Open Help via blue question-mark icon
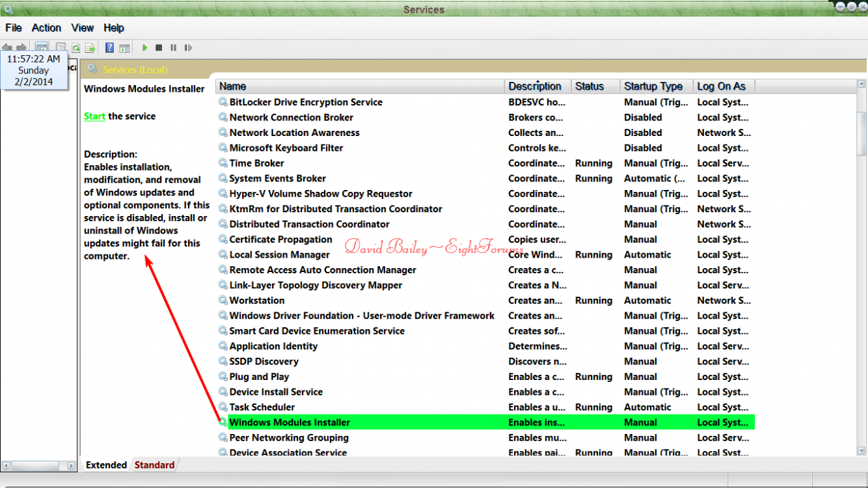The image size is (868, 488). 109,47
